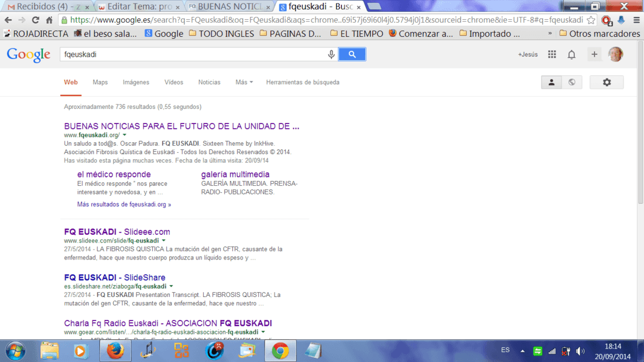Select the Imágenes search tab
This screenshot has height=362, width=644.
pos(136,82)
